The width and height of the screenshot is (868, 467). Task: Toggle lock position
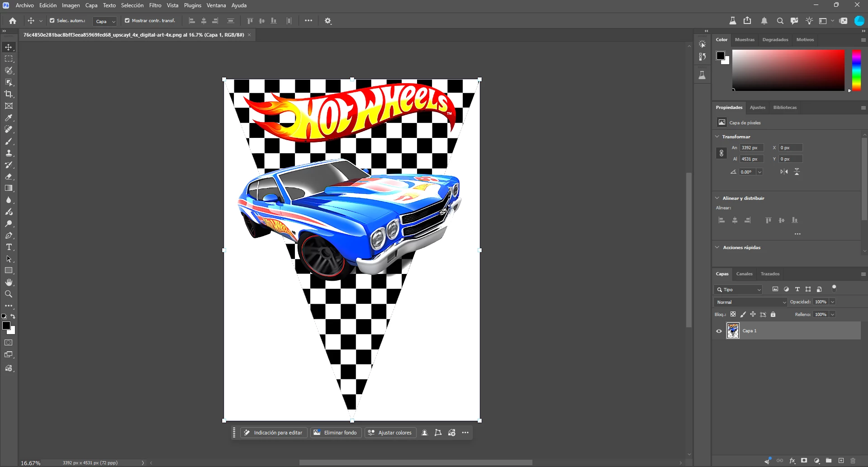[x=753, y=314]
